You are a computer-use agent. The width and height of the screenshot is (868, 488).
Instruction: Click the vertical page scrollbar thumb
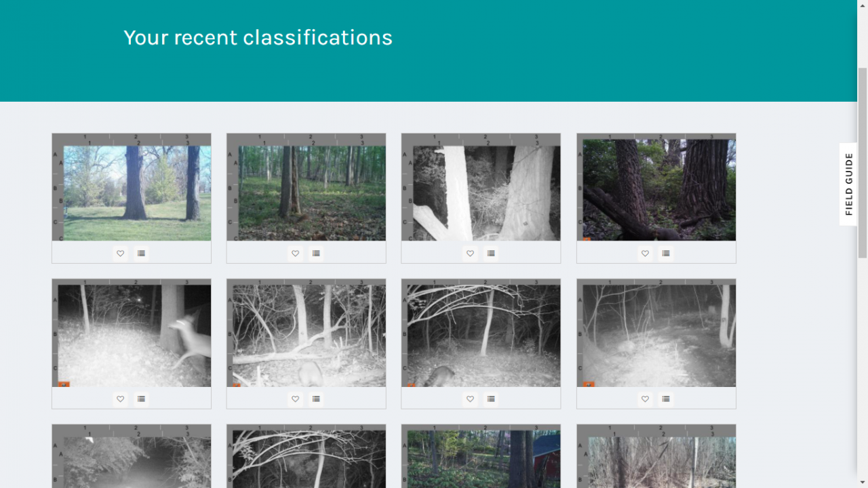(x=863, y=163)
